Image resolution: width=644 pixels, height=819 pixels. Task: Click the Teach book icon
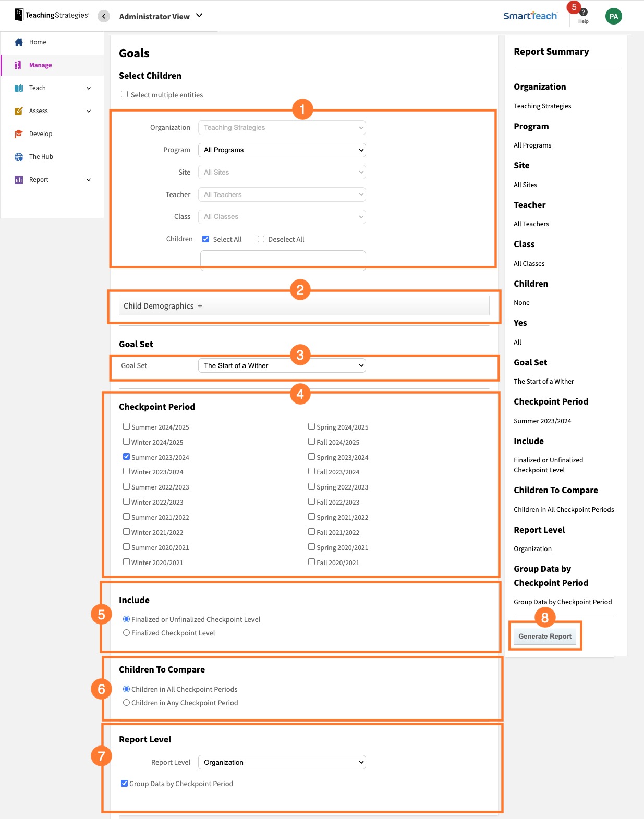point(19,88)
